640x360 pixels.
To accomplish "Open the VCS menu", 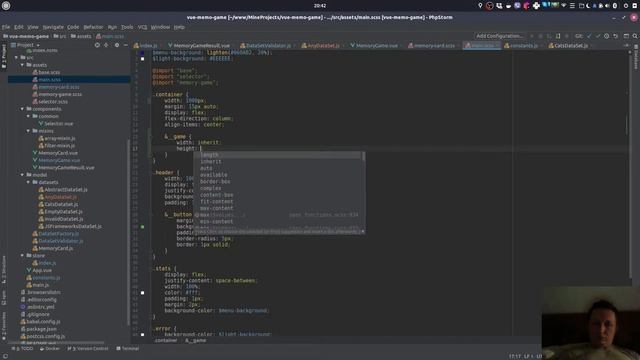I will [142, 27].
